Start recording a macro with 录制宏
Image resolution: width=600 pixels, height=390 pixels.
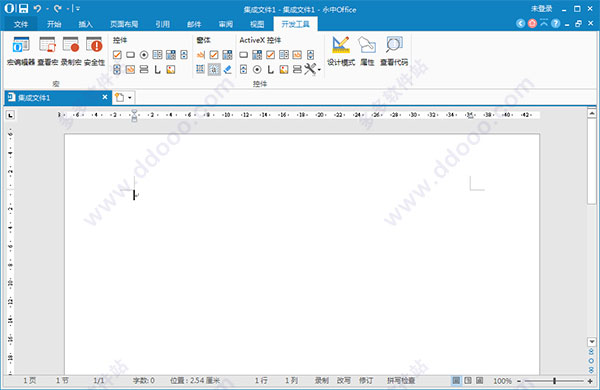71,51
